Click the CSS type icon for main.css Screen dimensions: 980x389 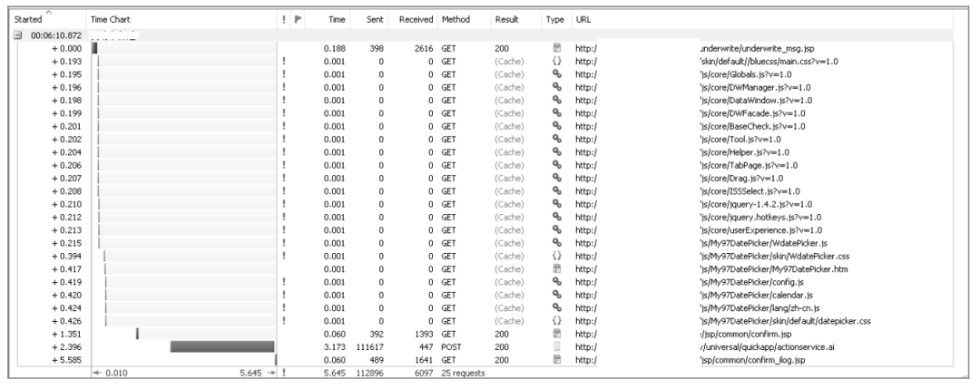557,61
